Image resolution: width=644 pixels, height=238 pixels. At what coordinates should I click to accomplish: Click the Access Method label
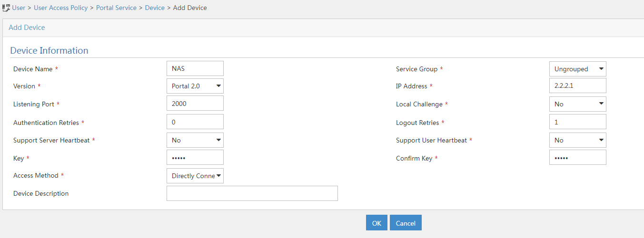pos(36,175)
